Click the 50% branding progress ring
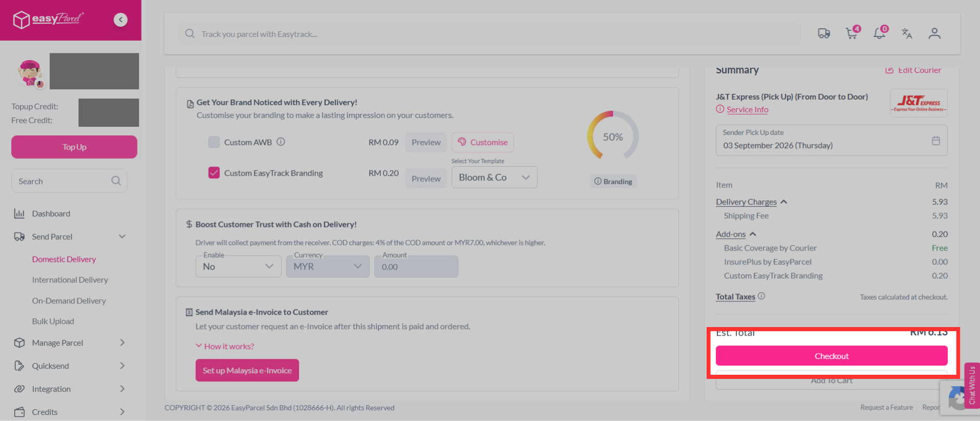This screenshot has width=980, height=421. point(613,137)
